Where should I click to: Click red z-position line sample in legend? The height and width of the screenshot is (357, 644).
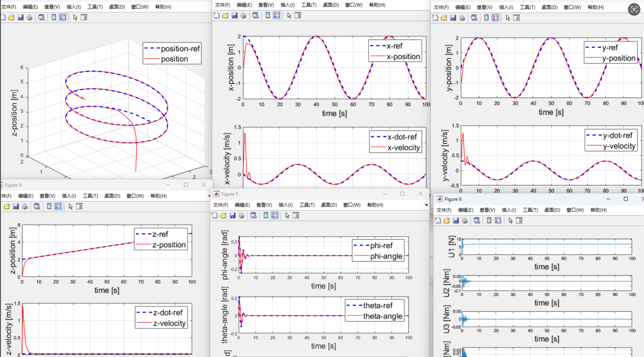[x=144, y=245]
